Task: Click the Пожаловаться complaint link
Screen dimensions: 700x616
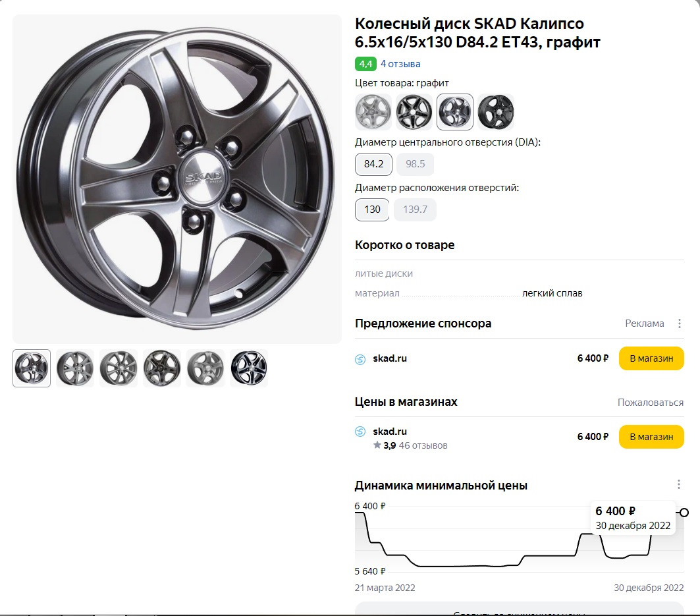Action: (x=650, y=402)
